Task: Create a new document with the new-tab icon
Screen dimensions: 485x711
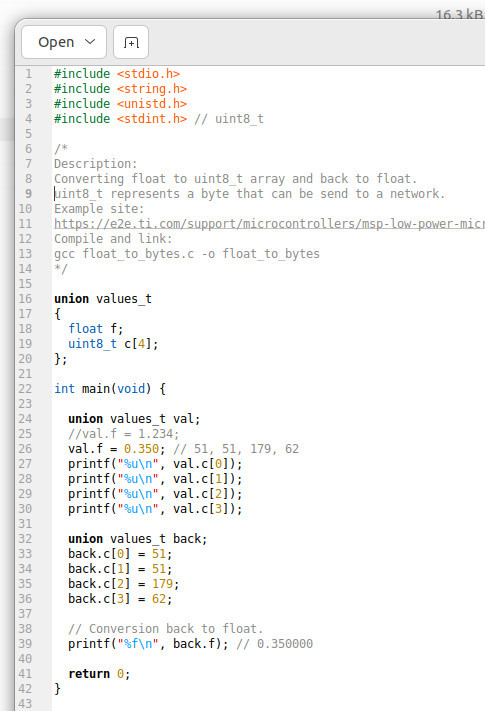Action: [131, 42]
